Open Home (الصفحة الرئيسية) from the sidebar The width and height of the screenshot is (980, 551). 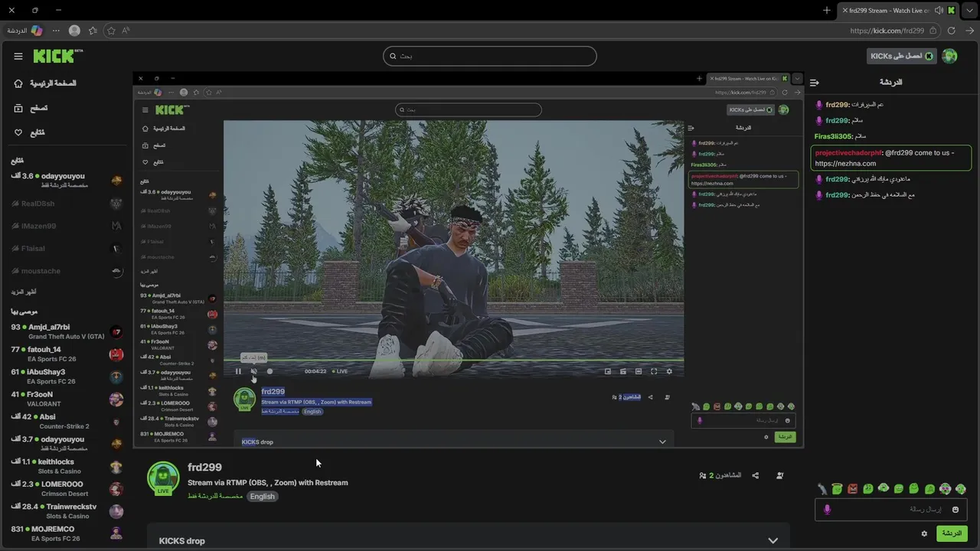pyautogui.click(x=45, y=83)
